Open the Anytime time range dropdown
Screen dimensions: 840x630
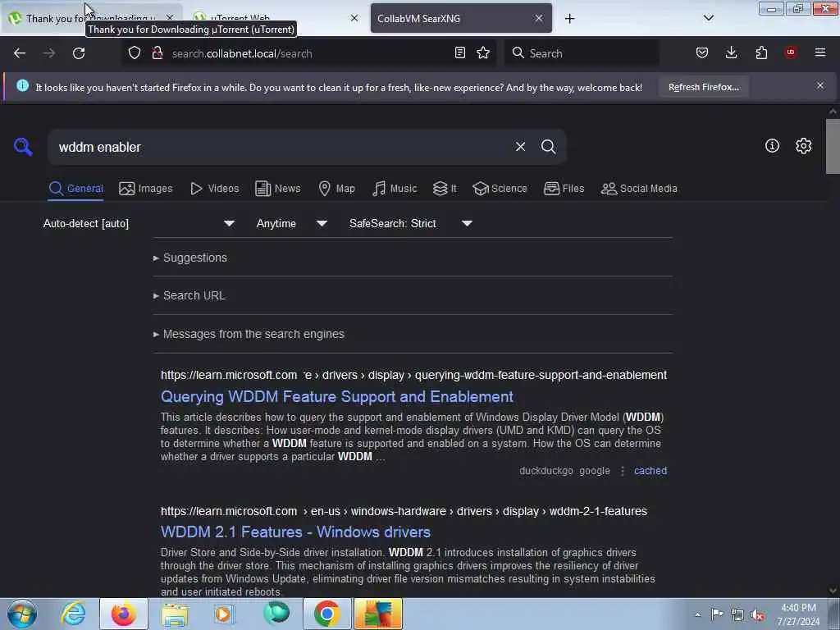[291, 223]
